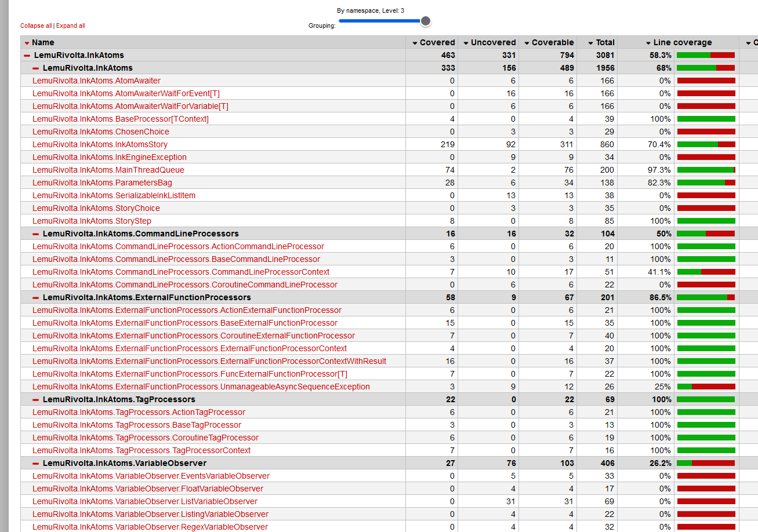The width and height of the screenshot is (758, 532).
Task: Open the ExternalFunctionProcessorContext class link
Action: (190, 348)
